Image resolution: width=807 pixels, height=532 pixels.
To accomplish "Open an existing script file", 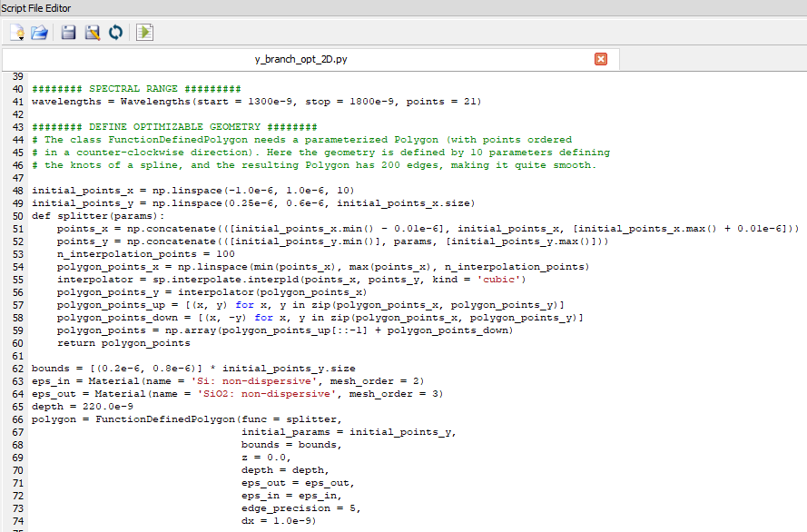I will [x=40, y=33].
